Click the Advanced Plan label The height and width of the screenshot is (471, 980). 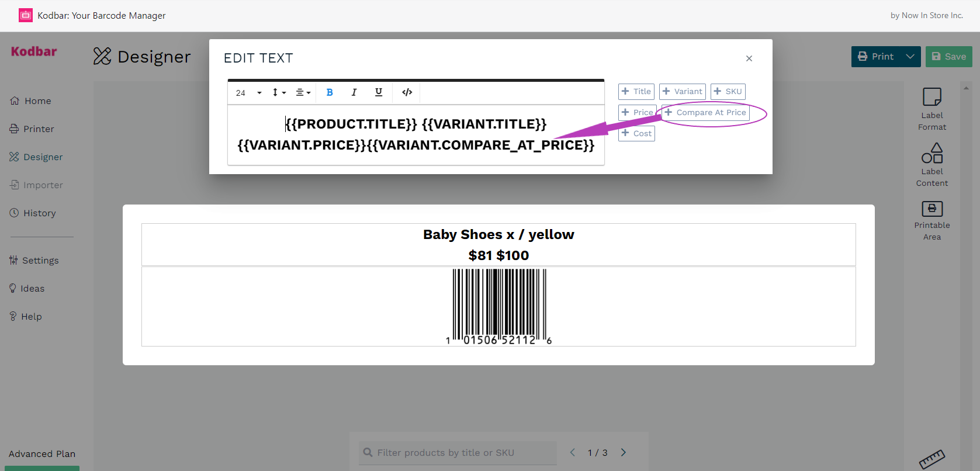click(42, 454)
